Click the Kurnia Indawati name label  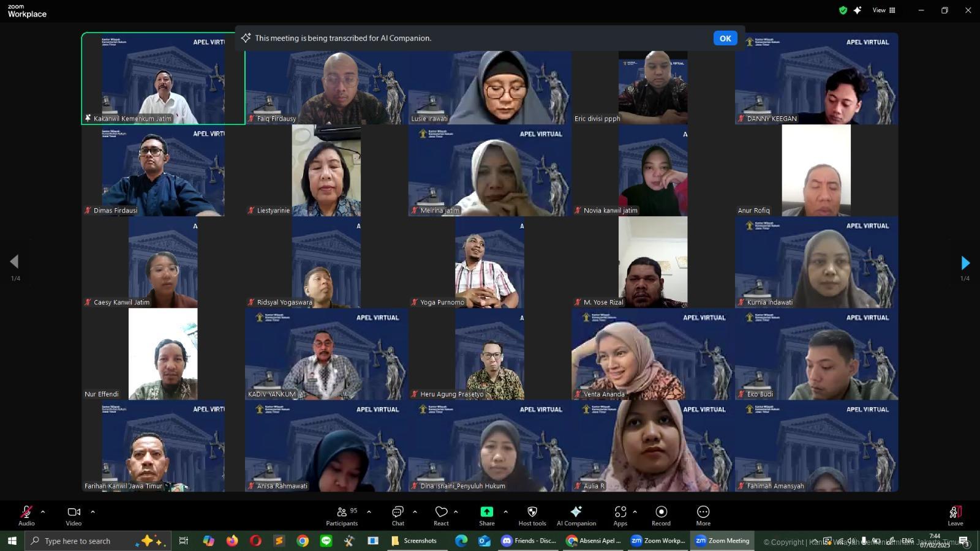(770, 302)
